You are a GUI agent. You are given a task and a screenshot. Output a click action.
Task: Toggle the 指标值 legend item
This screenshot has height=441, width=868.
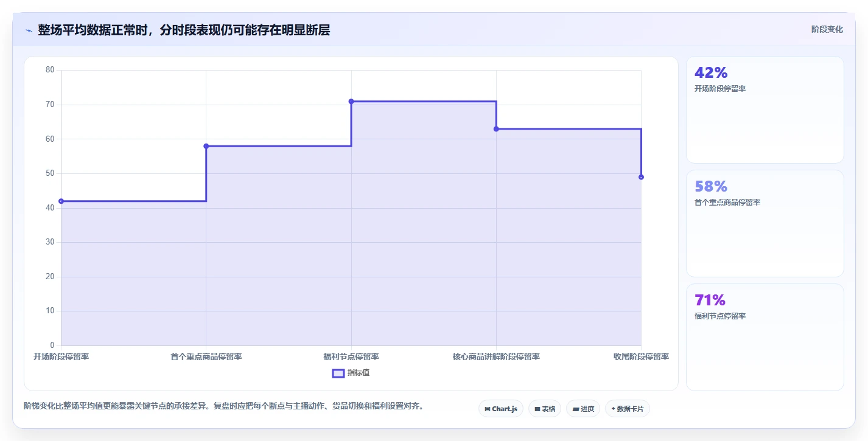tap(351, 373)
